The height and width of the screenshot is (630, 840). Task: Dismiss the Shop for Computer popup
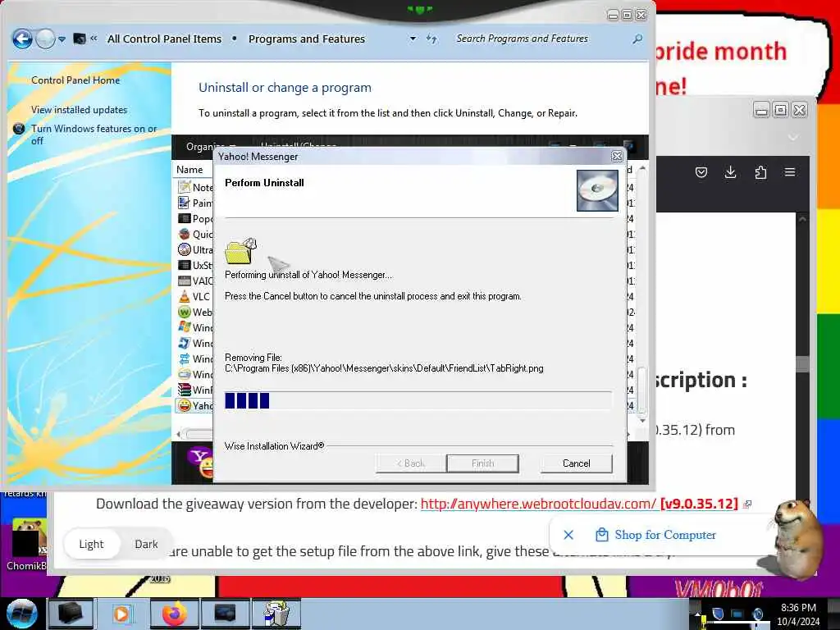point(568,535)
